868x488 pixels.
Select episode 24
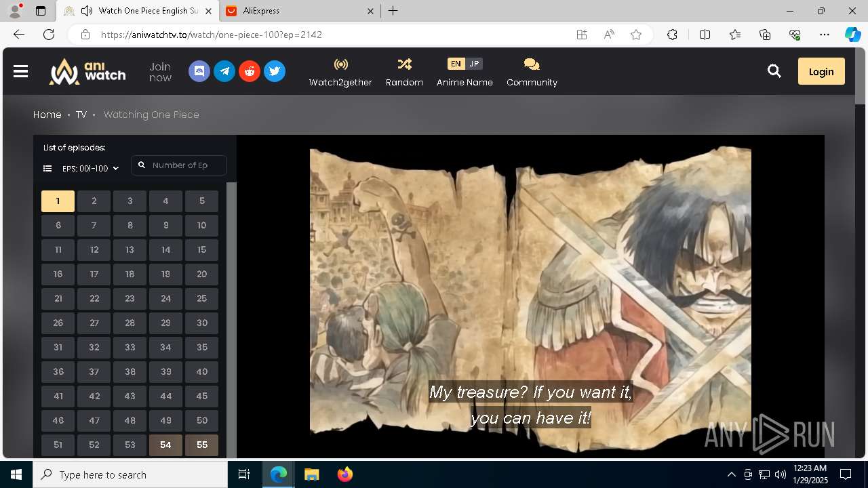point(165,299)
